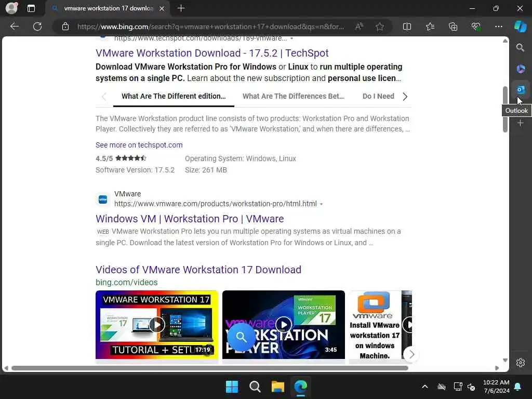The image size is (532, 399).
Task: Open sidebar settings gear
Action: click(x=521, y=363)
